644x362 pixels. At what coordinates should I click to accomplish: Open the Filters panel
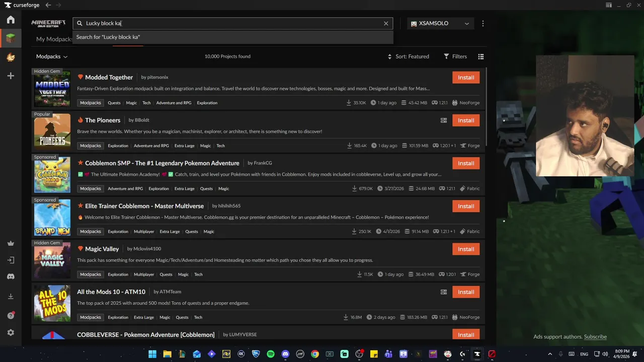pos(455,56)
